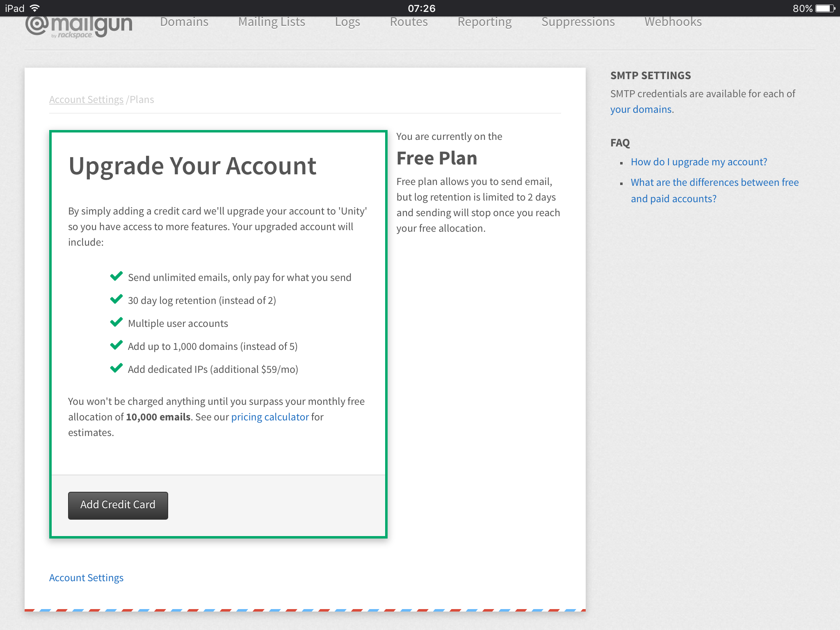Open the Logs page
This screenshot has height=630, width=840.
point(347,22)
